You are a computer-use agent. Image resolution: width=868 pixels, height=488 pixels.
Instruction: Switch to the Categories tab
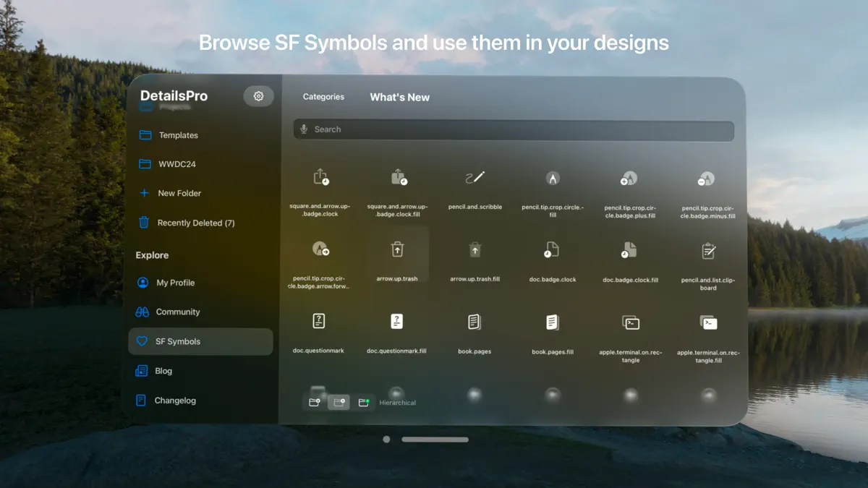(x=323, y=96)
